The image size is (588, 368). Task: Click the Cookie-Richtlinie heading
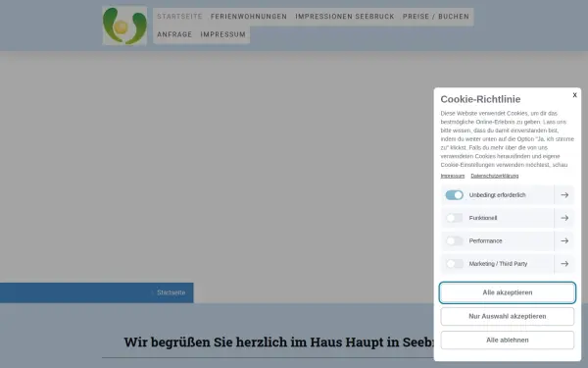(480, 99)
